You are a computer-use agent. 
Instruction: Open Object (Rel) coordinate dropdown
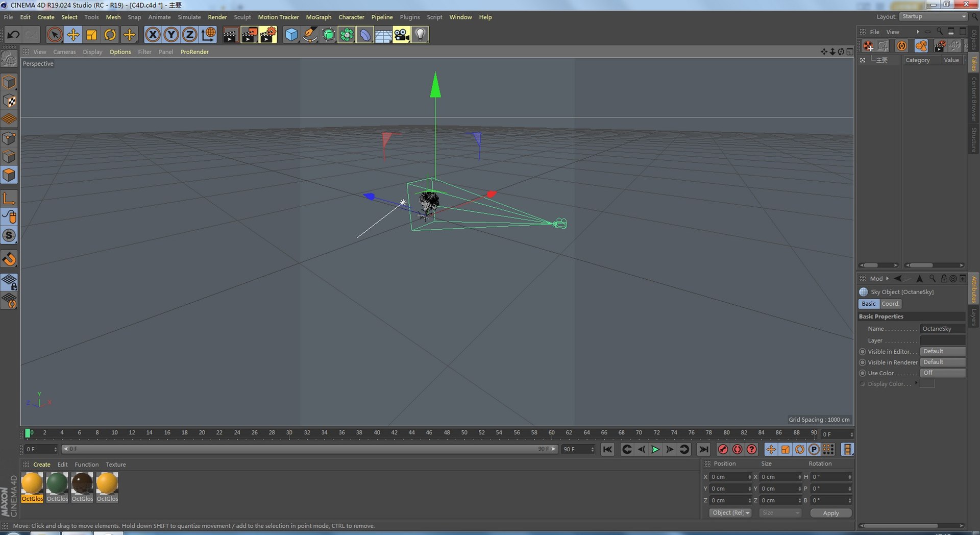point(730,513)
